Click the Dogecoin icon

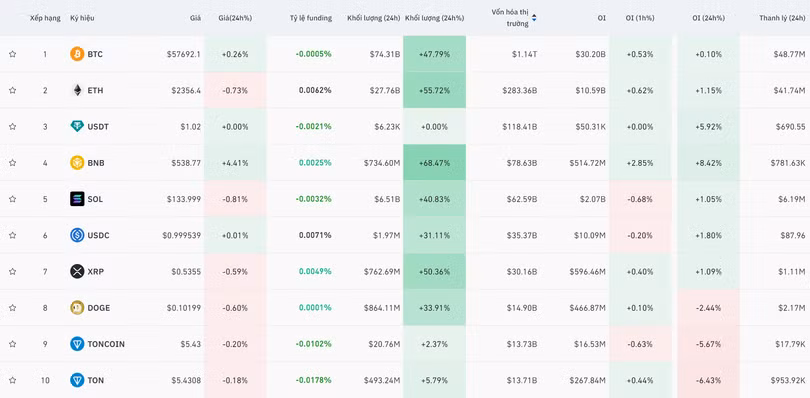[x=77, y=308]
